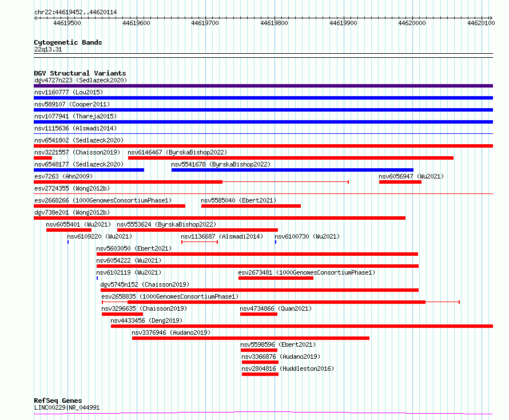This screenshot has width=509, height=420.
Task: Select nsv6541802 (Sedlazeck2020) label
Action: (x=79, y=140)
